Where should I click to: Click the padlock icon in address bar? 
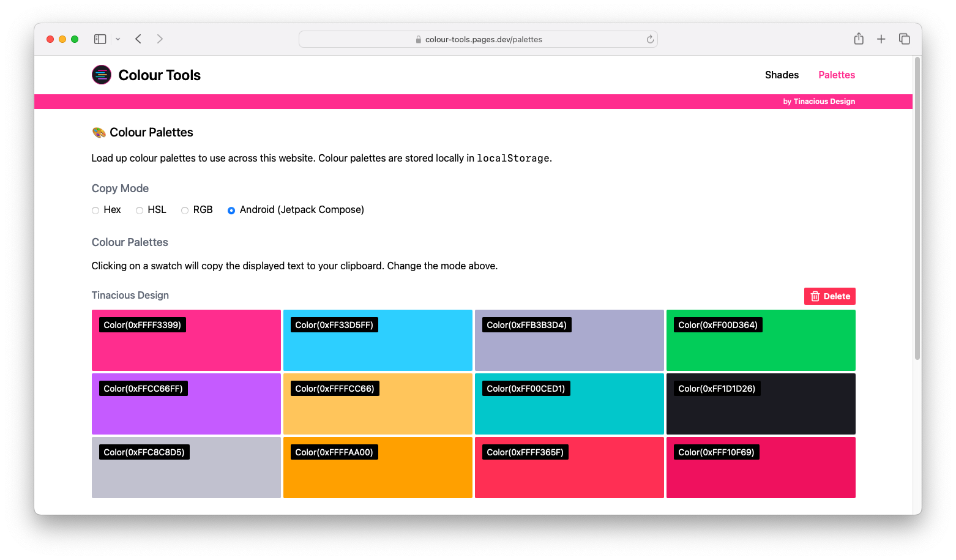(419, 39)
